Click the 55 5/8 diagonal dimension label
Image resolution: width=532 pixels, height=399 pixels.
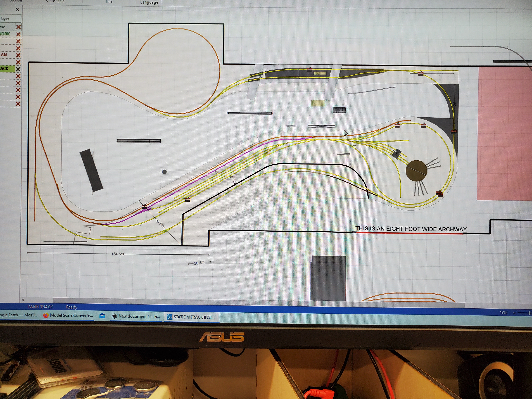(160, 223)
